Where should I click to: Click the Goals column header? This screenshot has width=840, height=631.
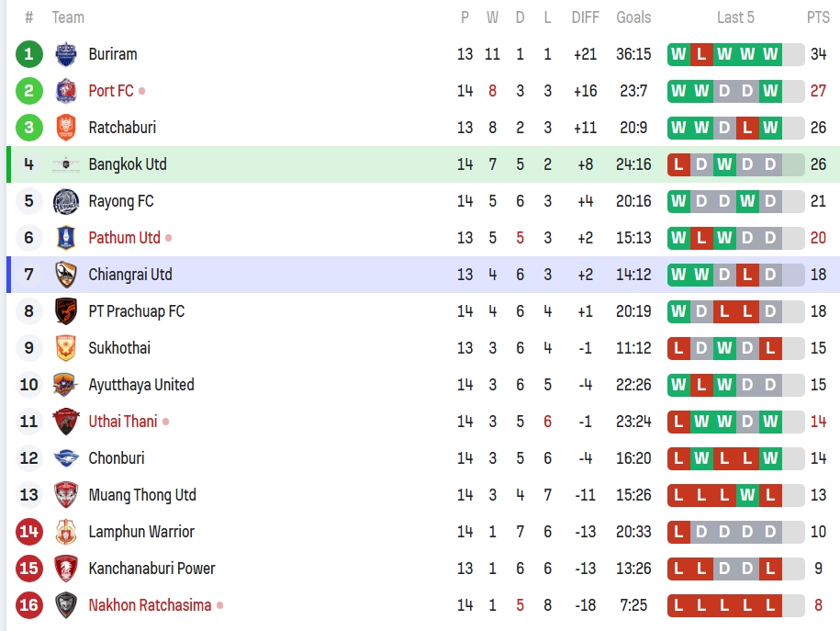(x=633, y=17)
